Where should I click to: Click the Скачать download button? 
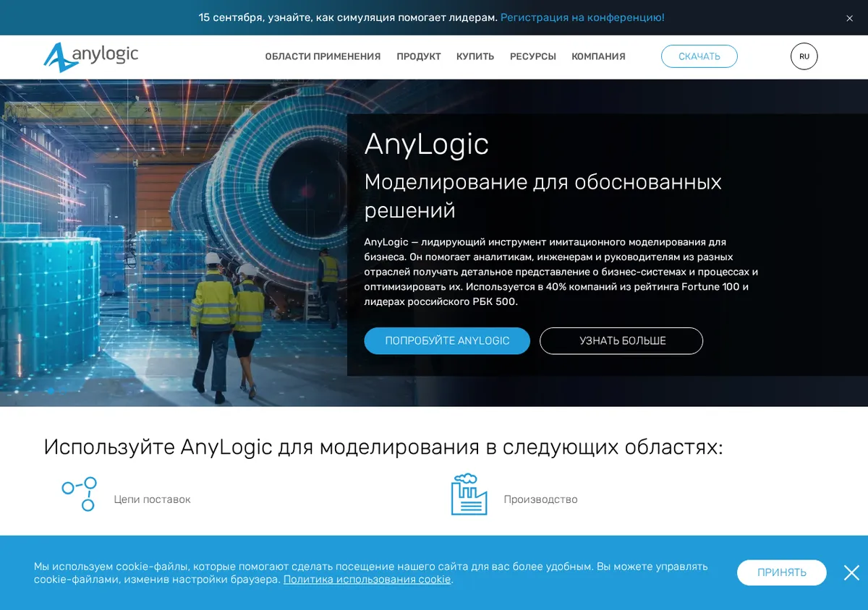tap(699, 56)
